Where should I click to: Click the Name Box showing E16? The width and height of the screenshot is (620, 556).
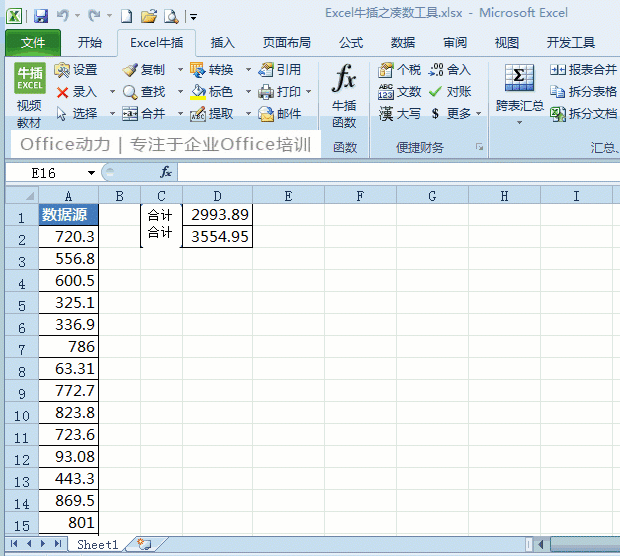(51, 173)
